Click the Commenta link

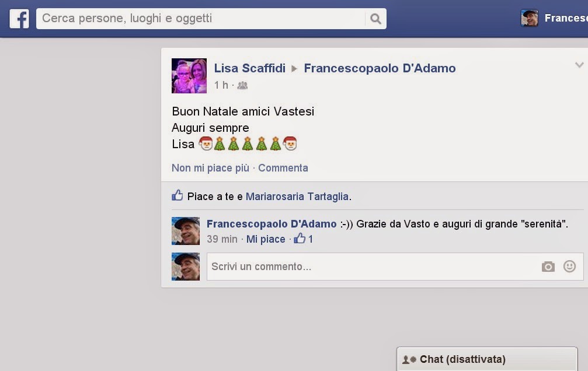click(x=283, y=168)
